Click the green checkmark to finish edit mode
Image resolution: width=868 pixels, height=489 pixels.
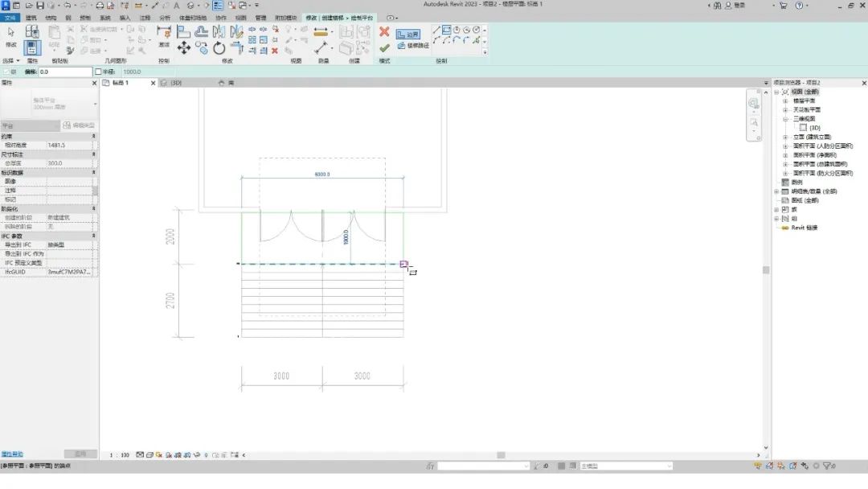384,48
